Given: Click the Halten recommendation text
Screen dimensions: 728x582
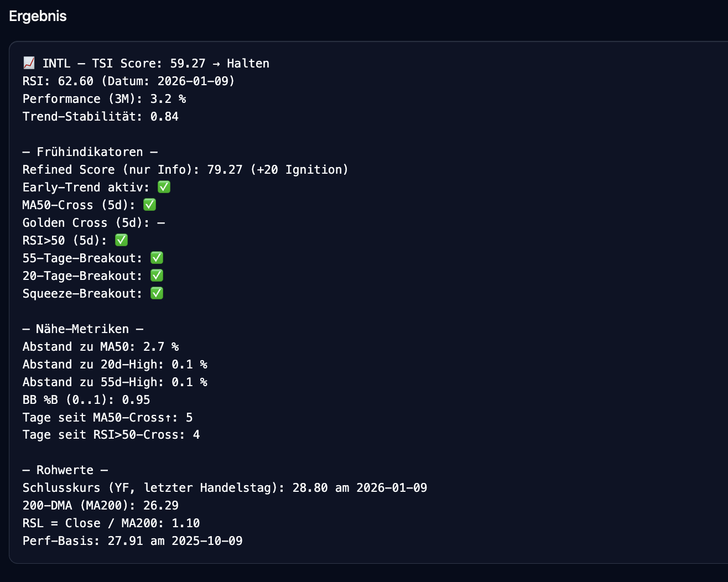Looking at the screenshot, I should [x=248, y=63].
